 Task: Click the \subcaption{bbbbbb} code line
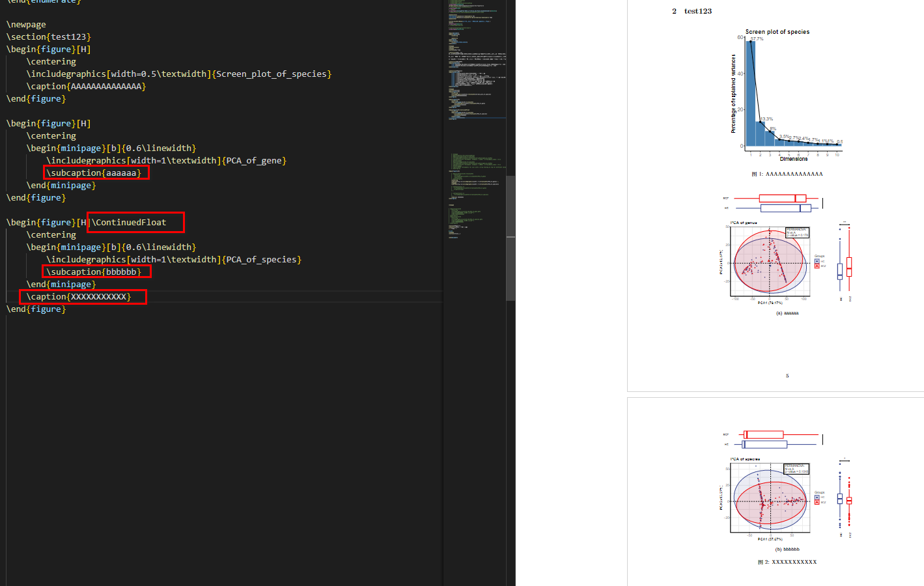coord(94,272)
